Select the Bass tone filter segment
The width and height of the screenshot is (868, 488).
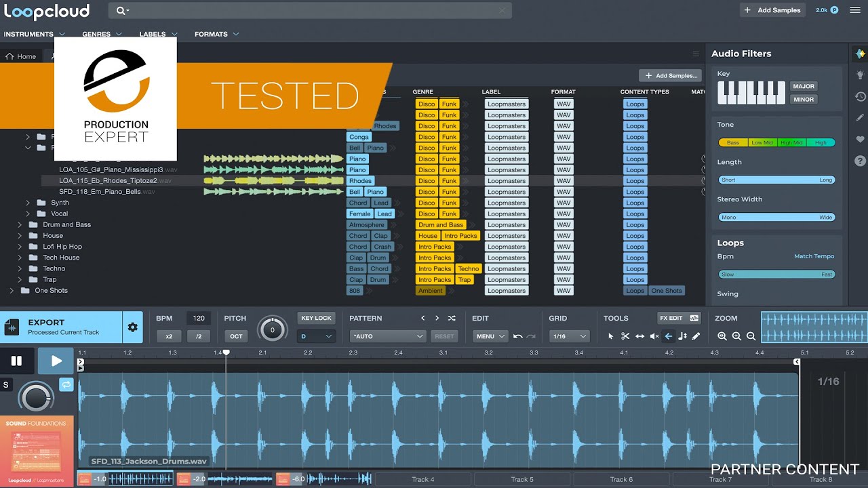coord(732,143)
